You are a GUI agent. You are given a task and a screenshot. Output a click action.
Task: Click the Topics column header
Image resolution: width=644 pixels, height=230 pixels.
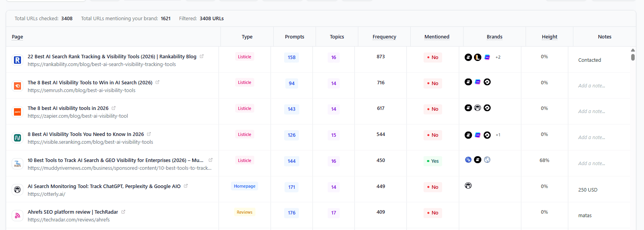337,37
